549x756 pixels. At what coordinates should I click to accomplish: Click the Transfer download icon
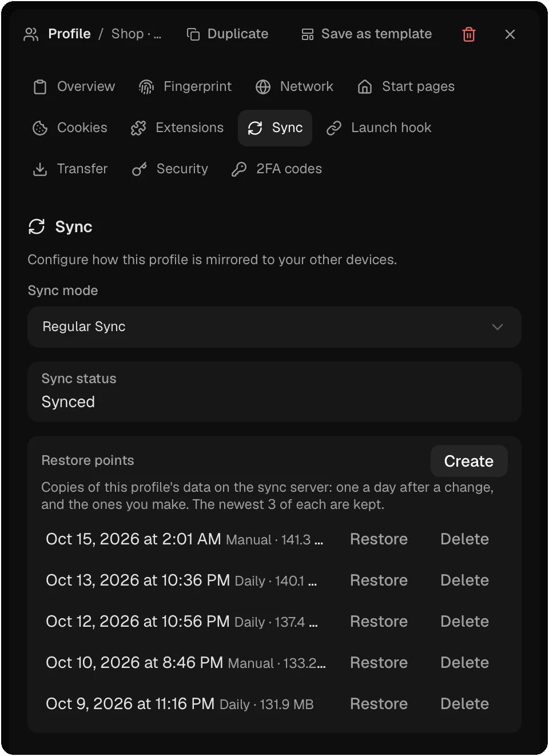coord(40,169)
